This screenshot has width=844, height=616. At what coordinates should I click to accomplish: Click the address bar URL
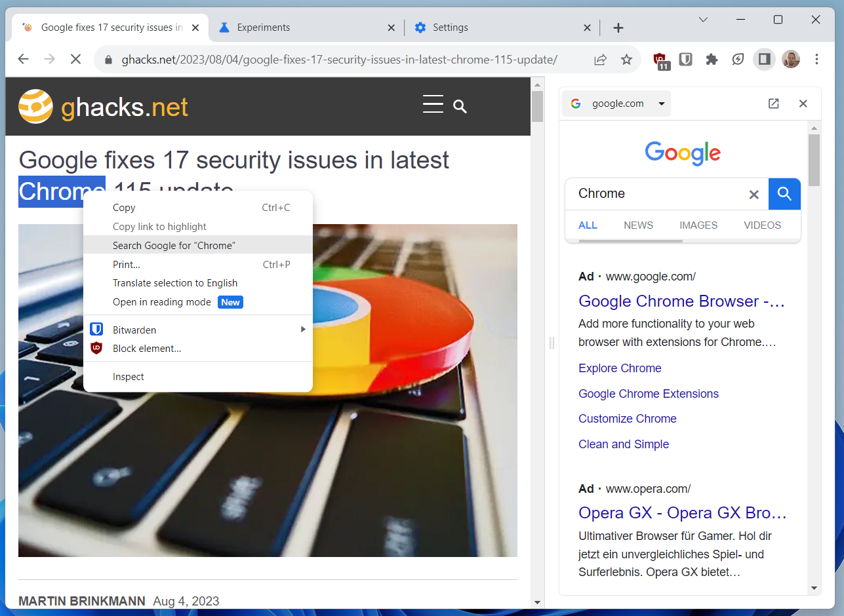tap(339, 60)
